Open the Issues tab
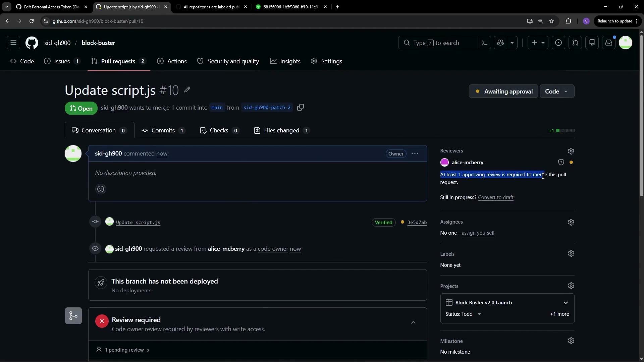Image resolution: width=644 pixels, height=362 pixels. [x=62, y=61]
